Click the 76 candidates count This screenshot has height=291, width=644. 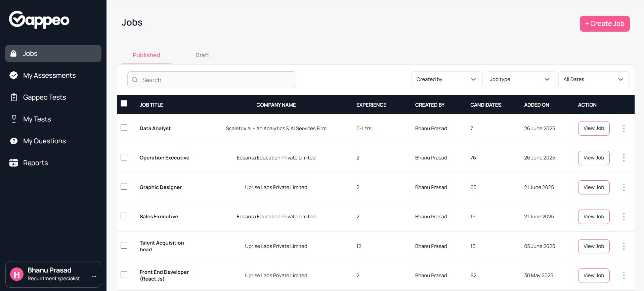click(x=473, y=158)
